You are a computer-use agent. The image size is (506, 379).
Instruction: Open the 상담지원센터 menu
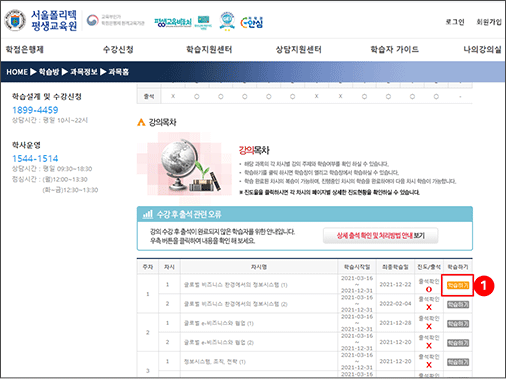[298, 50]
